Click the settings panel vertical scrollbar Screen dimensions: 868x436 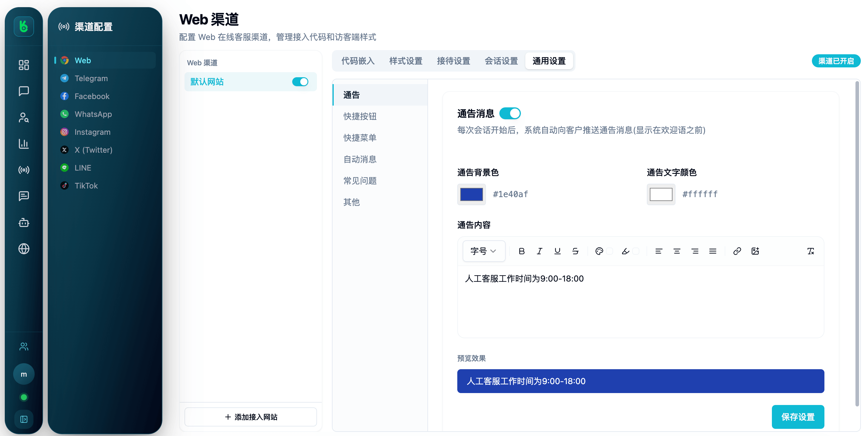[857, 244]
